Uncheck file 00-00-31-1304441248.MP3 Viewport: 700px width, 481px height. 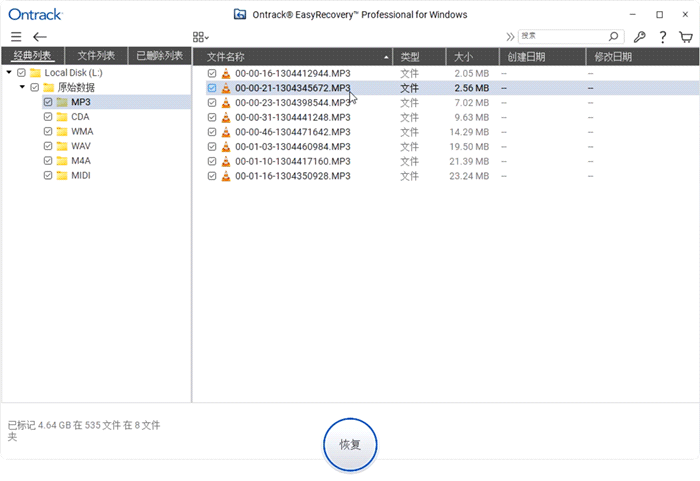point(212,117)
